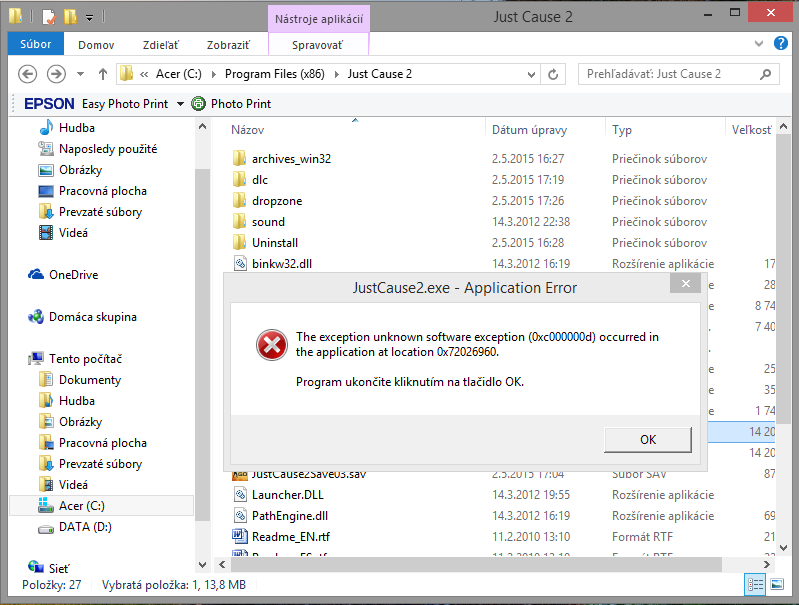Screen dimensions: 799x605
Task: Go up one folder level
Action: pos(103,74)
